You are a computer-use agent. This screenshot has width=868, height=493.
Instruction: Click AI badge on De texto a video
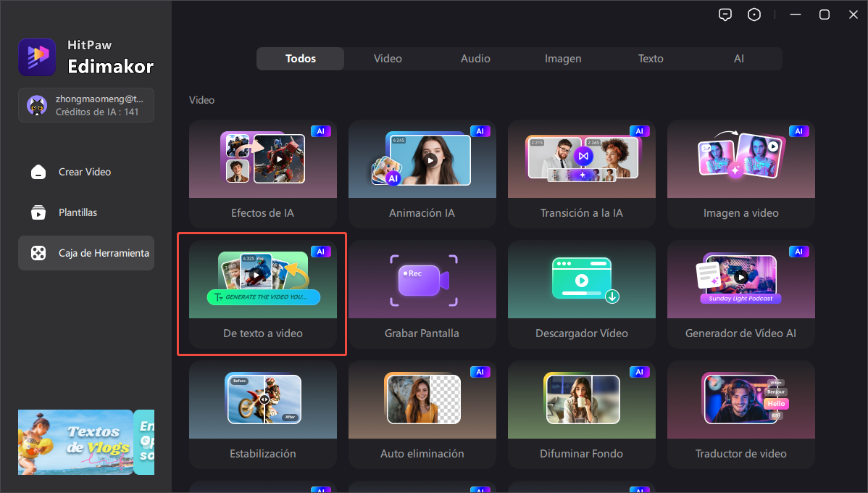(320, 252)
